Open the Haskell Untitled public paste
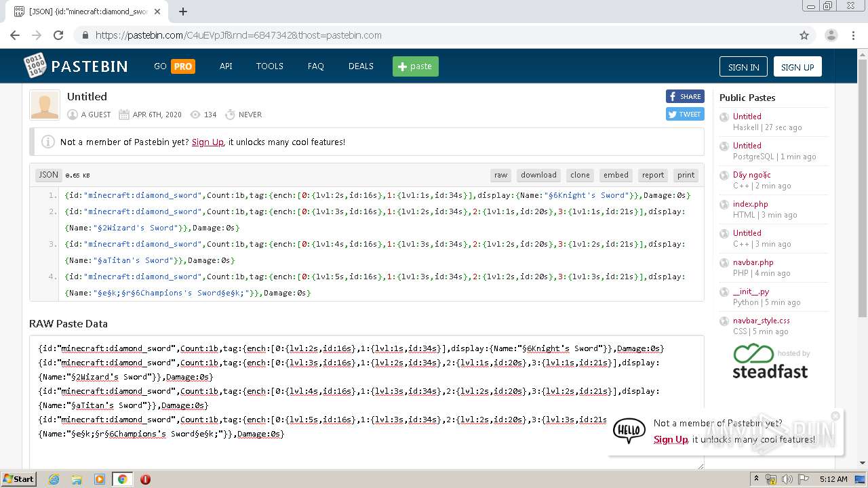Image resolution: width=868 pixels, height=488 pixels. 747,117
